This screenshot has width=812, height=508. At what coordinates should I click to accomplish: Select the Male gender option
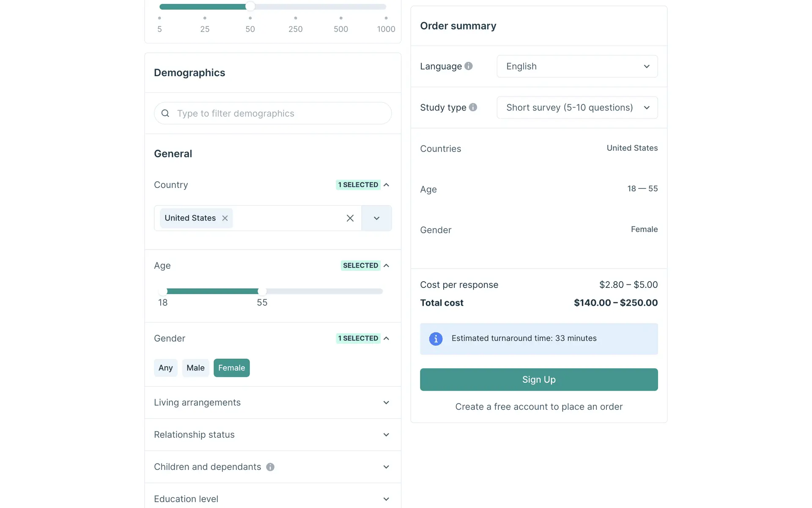(x=195, y=368)
